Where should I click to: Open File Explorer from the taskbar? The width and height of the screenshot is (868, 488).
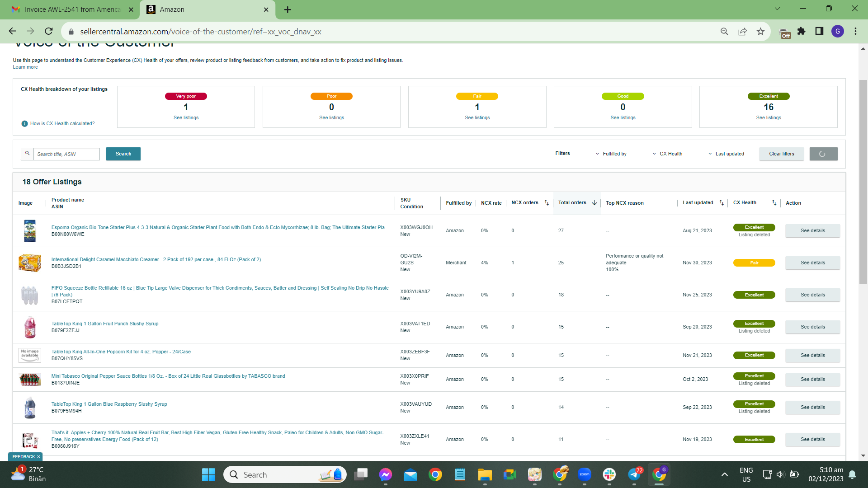point(485,475)
